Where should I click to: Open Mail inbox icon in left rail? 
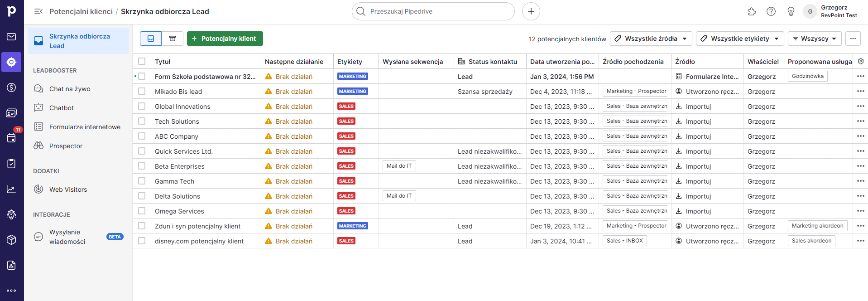point(11,37)
